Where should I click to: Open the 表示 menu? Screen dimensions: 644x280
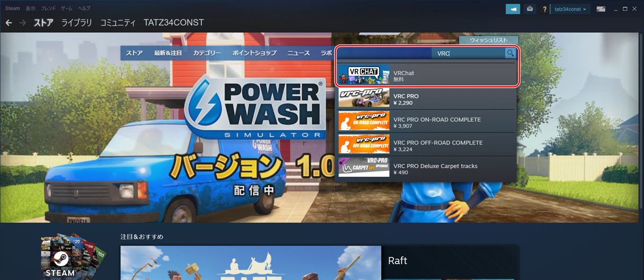(31, 8)
